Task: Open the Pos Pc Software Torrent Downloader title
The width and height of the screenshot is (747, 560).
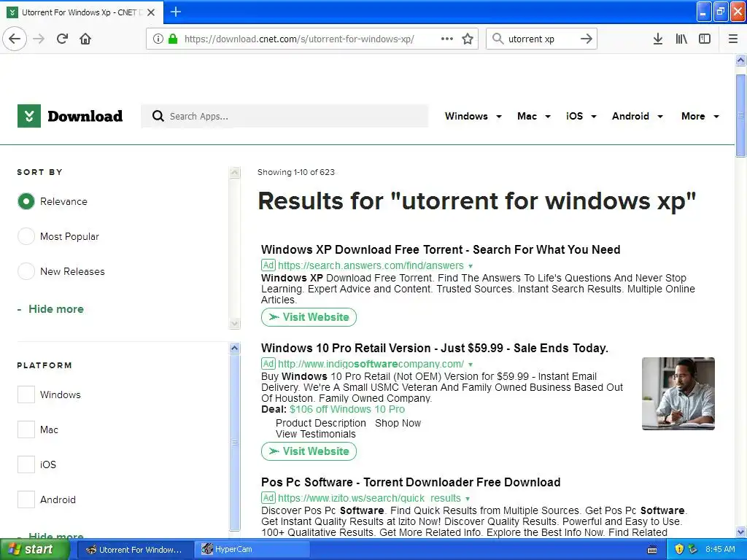Action: [411, 483]
